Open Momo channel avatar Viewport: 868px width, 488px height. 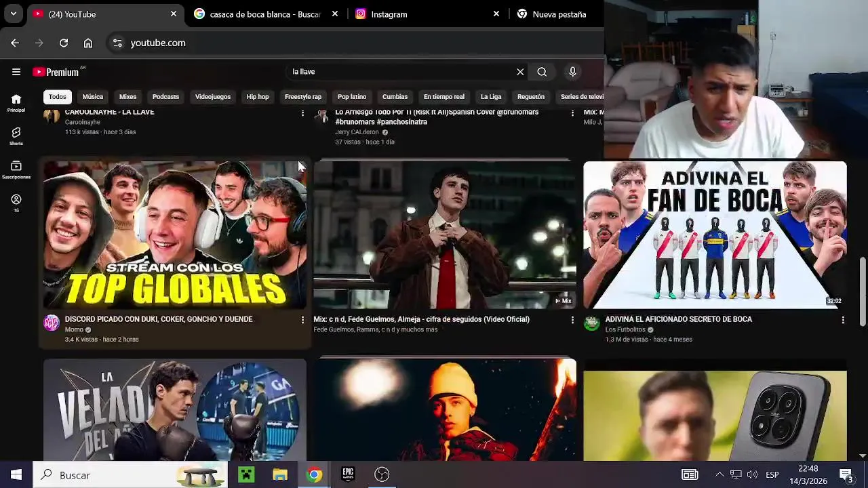(x=52, y=323)
